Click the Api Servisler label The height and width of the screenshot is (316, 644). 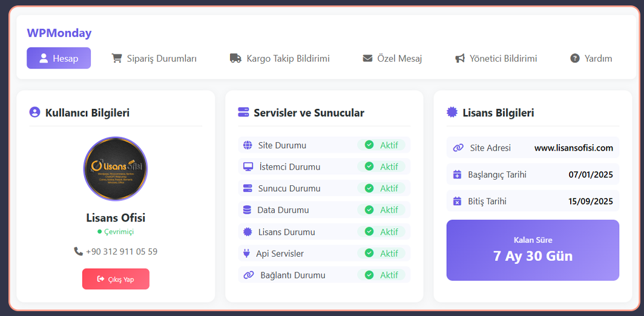pos(280,254)
